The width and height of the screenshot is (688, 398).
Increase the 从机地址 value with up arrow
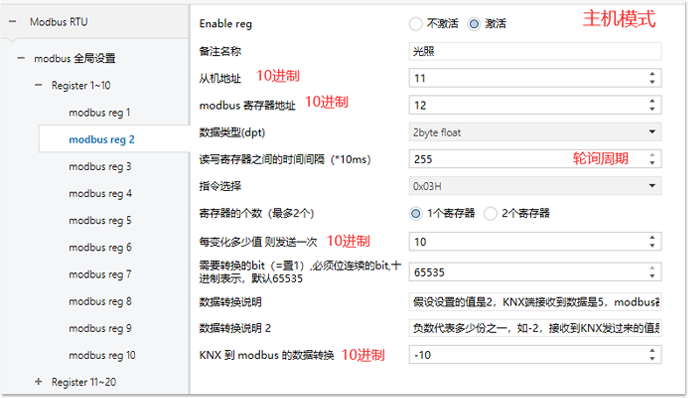(x=652, y=74)
